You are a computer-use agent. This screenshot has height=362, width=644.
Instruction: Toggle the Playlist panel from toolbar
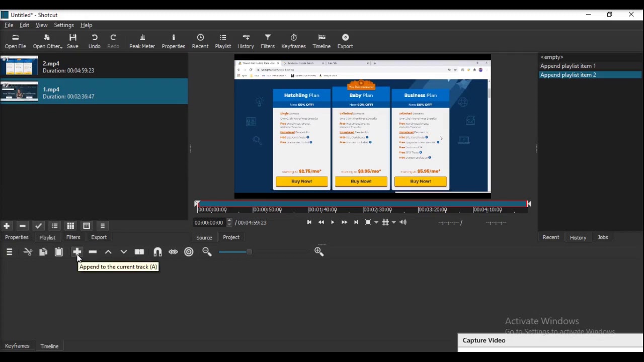click(x=224, y=42)
